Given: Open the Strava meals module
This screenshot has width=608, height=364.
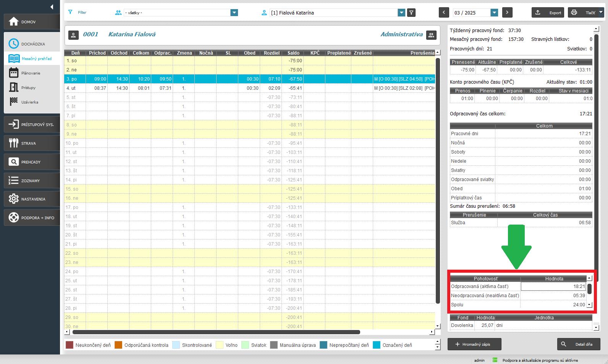Looking at the screenshot, I should coord(32,143).
